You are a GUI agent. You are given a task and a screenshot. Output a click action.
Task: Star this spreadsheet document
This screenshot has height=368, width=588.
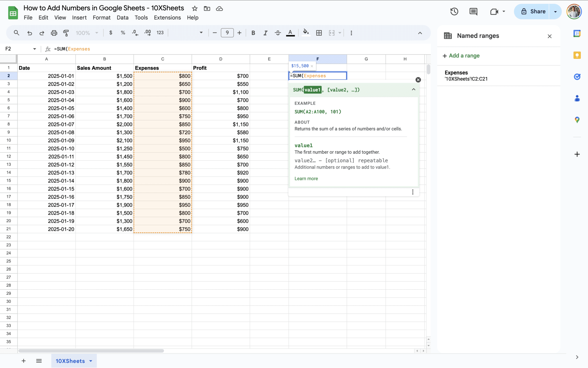tap(195, 9)
